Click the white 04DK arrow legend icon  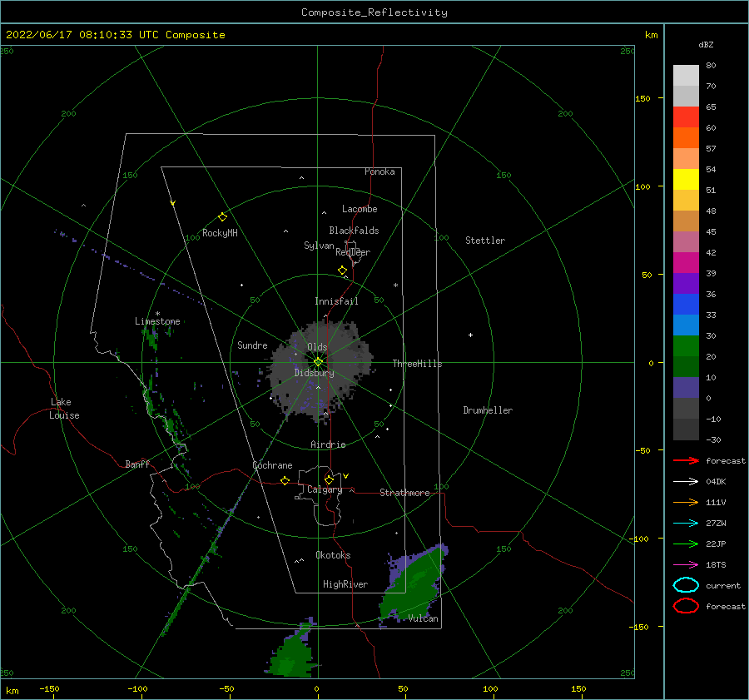click(x=686, y=482)
